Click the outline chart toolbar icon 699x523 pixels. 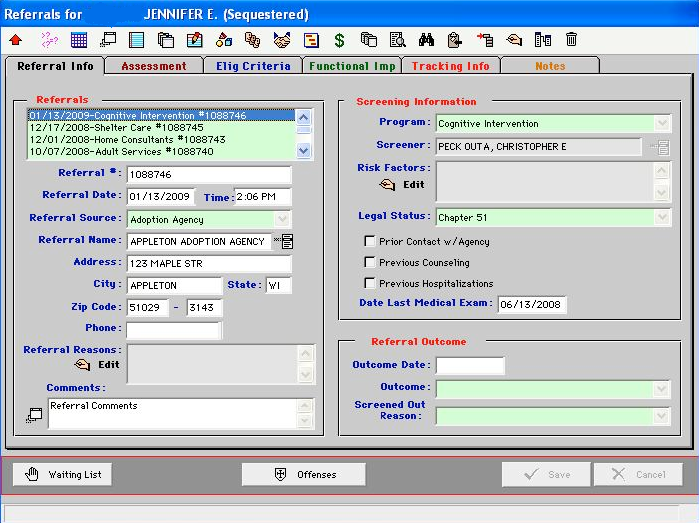(311, 40)
